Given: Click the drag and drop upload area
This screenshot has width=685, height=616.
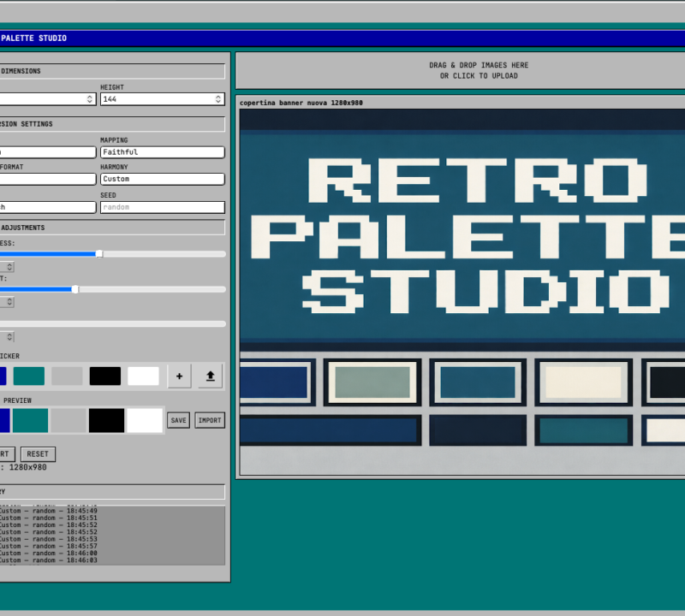Looking at the screenshot, I should click(x=461, y=71).
